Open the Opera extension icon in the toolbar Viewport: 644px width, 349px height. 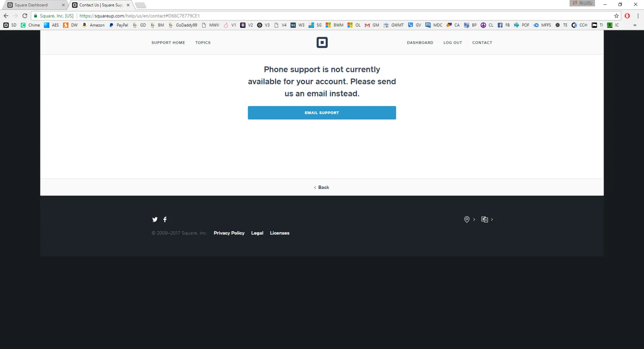click(627, 16)
